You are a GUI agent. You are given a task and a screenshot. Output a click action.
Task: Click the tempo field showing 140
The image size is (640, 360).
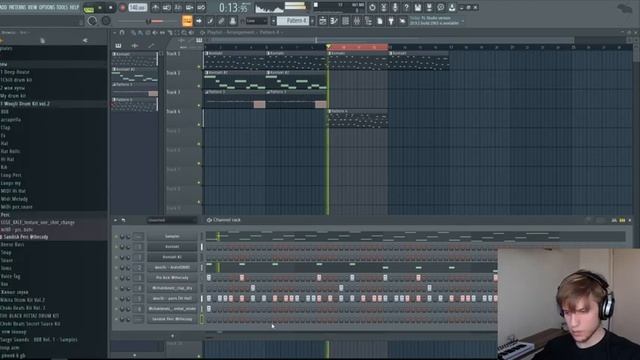138,7
